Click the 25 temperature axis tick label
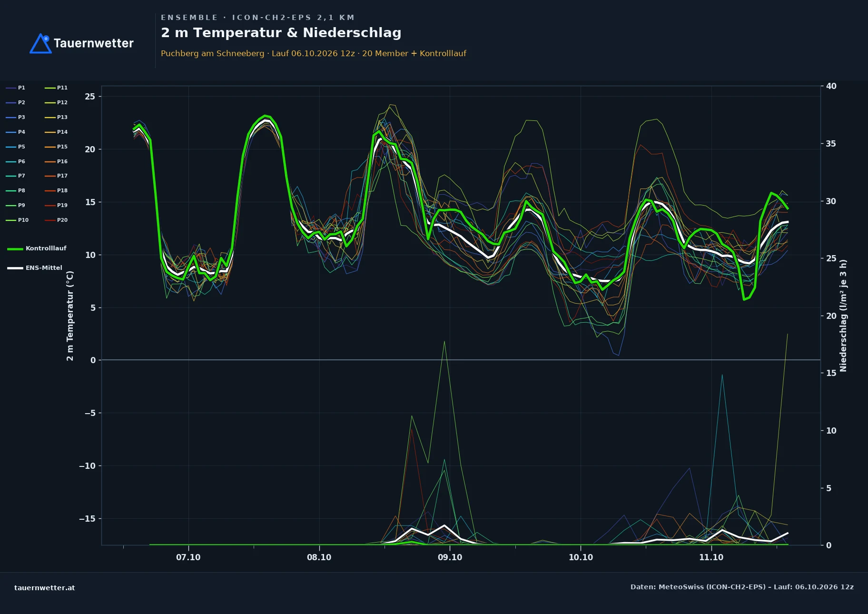868x614 pixels. click(90, 97)
